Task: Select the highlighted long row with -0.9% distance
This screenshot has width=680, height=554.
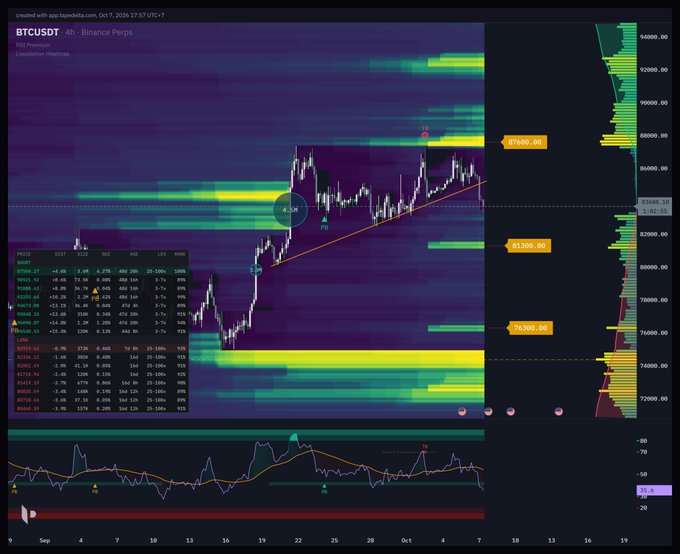Action: (101, 348)
